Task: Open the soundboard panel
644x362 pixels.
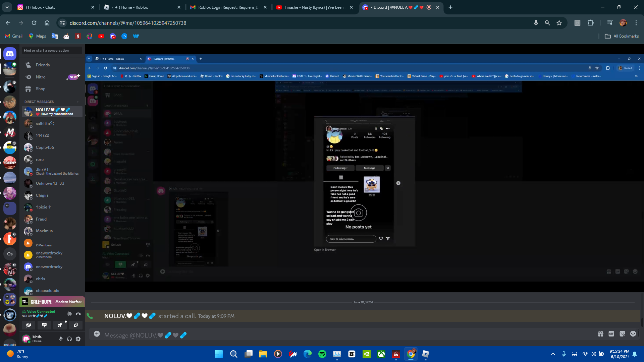Action: [76, 325]
